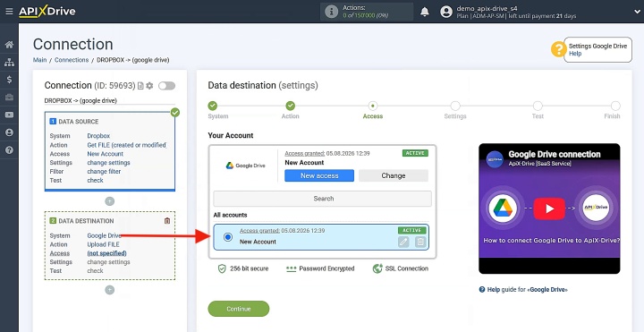Open data source New Account access link
The width and height of the screenshot is (644, 332).
tap(106, 154)
